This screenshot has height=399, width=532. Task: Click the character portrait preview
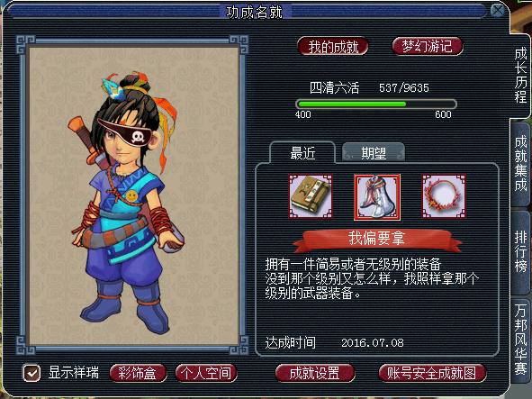(134, 196)
